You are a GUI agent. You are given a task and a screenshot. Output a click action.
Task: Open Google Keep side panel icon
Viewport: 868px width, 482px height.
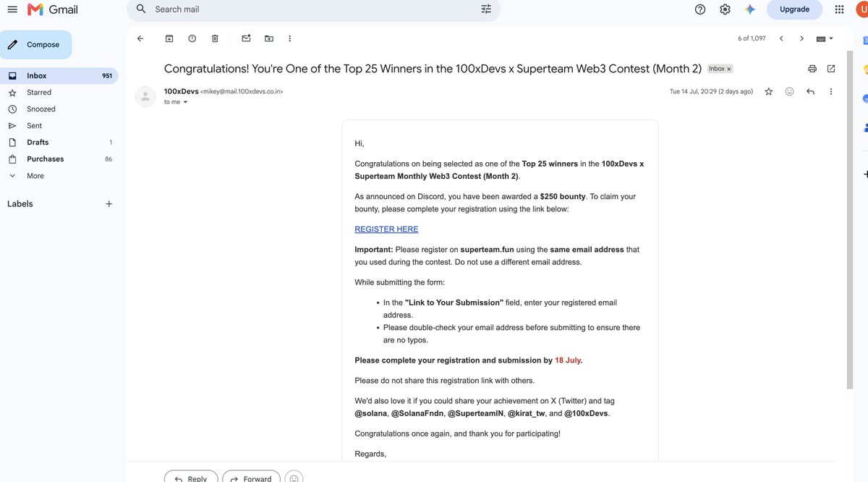(865, 69)
